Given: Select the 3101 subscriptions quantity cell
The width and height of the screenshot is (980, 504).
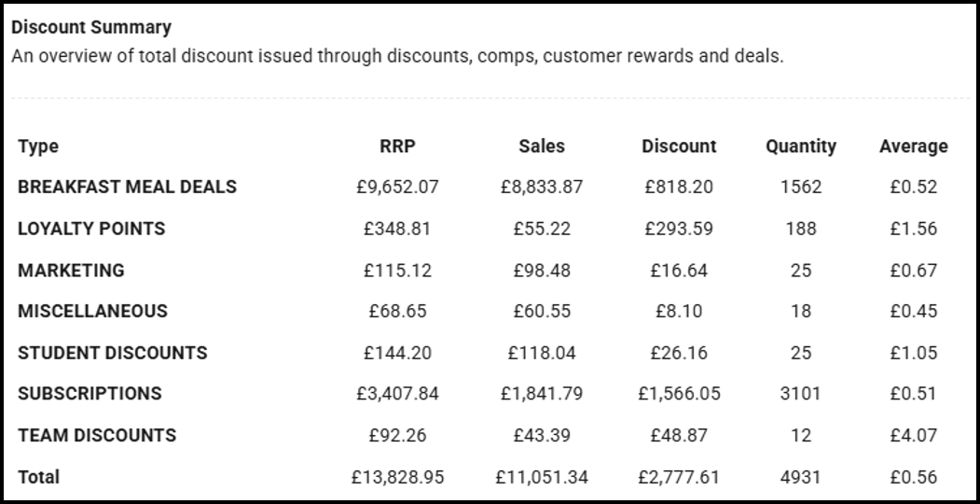Looking at the screenshot, I should [x=801, y=394].
